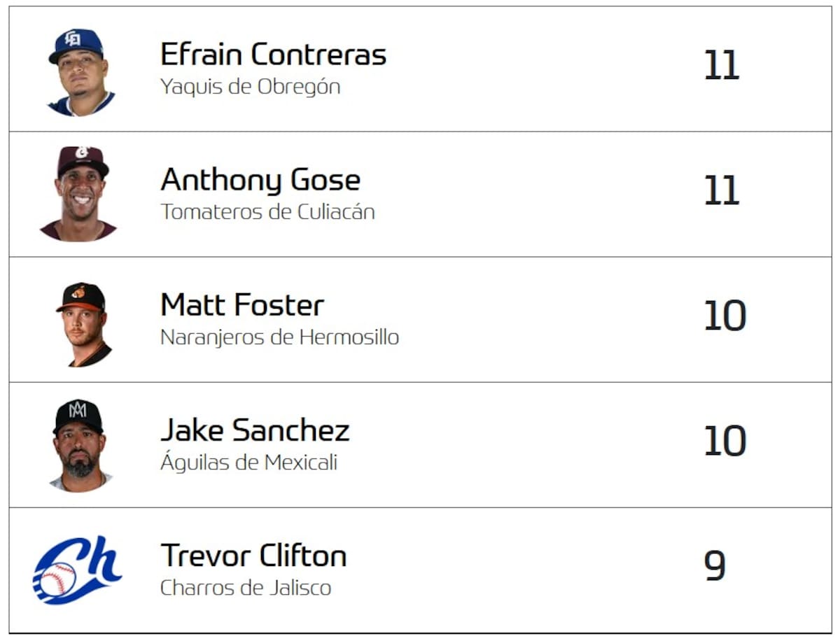Select the Charros de Jalisco team text
The image size is (840, 641).
click(245, 588)
